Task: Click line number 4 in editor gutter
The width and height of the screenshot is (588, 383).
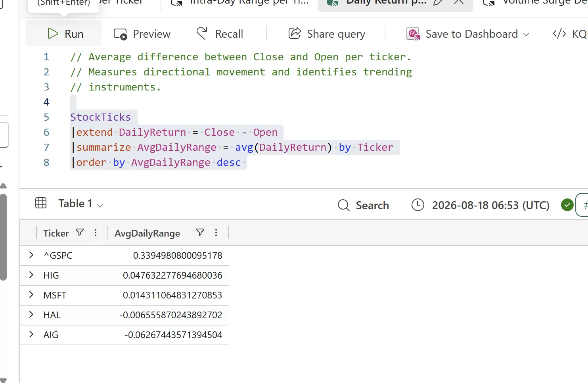Action: (x=46, y=102)
